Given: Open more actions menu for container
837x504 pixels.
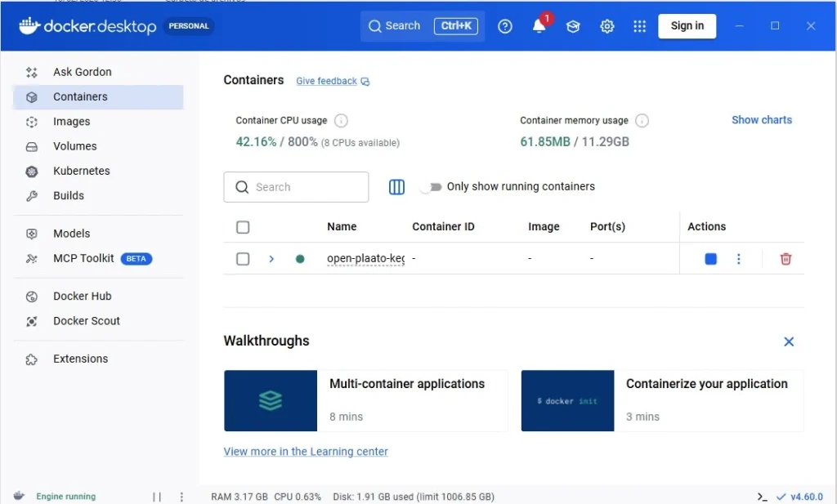Looking at the screenshot, I should pyautogui.click(x=739, y=259).
